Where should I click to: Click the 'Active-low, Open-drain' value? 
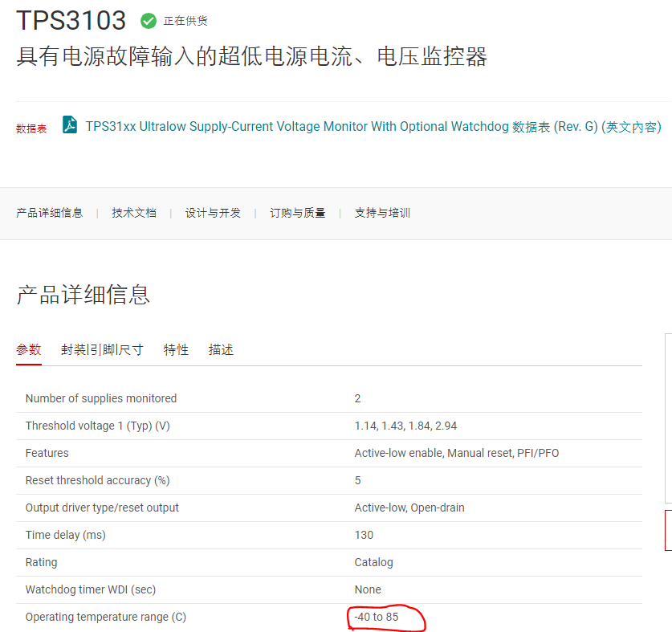409,508
